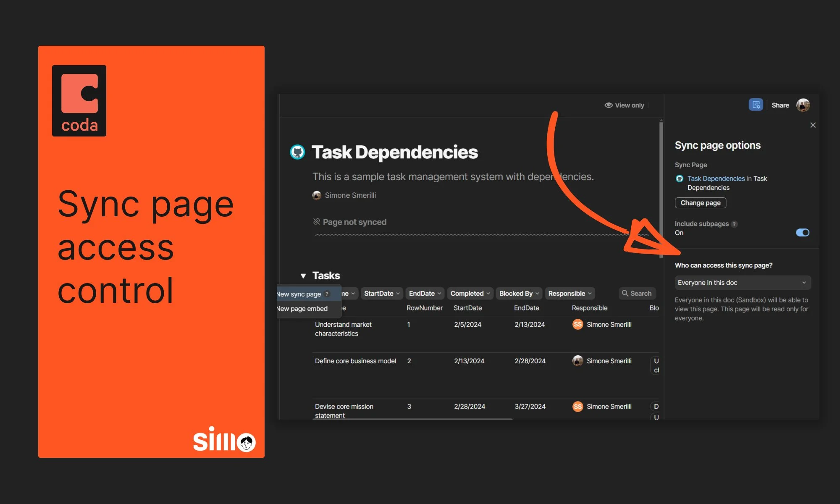
Task: Click the table Search field
Action: tap(637, 294)
